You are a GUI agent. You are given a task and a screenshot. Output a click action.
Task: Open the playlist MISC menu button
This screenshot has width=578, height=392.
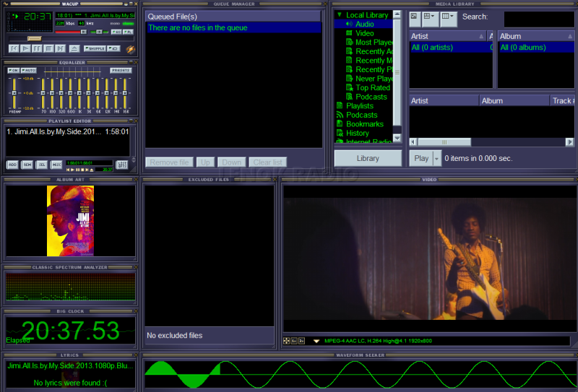coord(56,165)
